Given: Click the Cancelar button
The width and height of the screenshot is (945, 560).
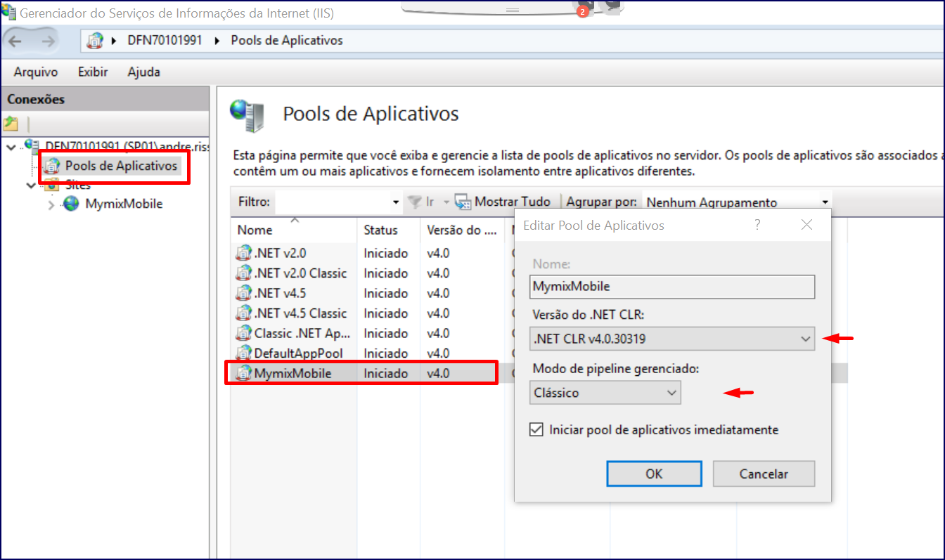Looking at the screenshot, I should click(x=764, y=474).
